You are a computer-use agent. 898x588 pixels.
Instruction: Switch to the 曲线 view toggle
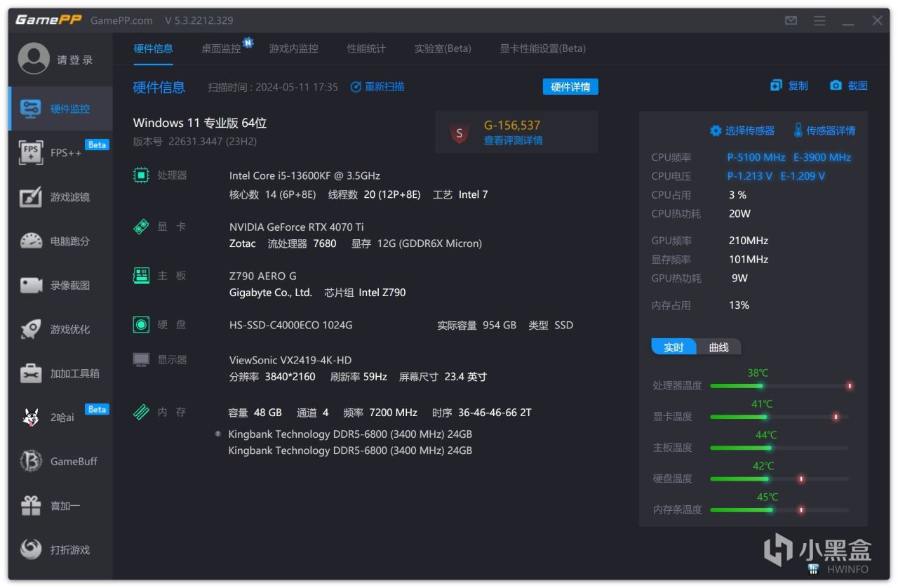[719, 347]
